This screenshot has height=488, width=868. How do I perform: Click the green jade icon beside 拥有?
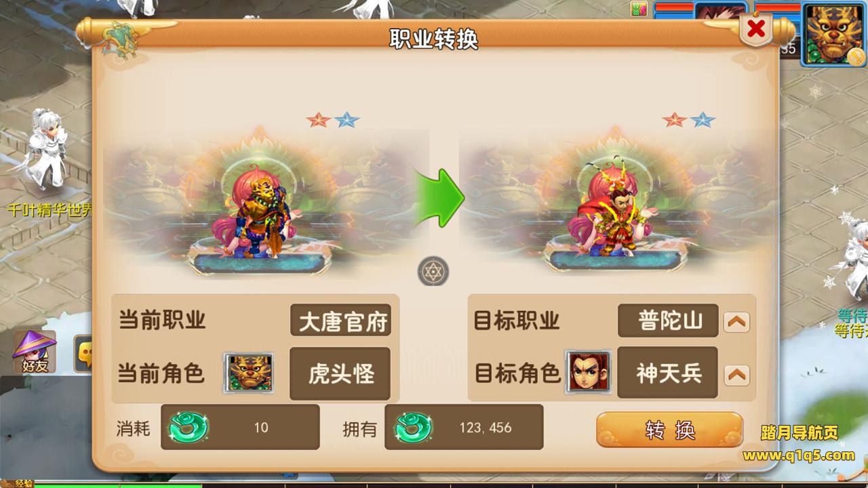pos(413,427)
